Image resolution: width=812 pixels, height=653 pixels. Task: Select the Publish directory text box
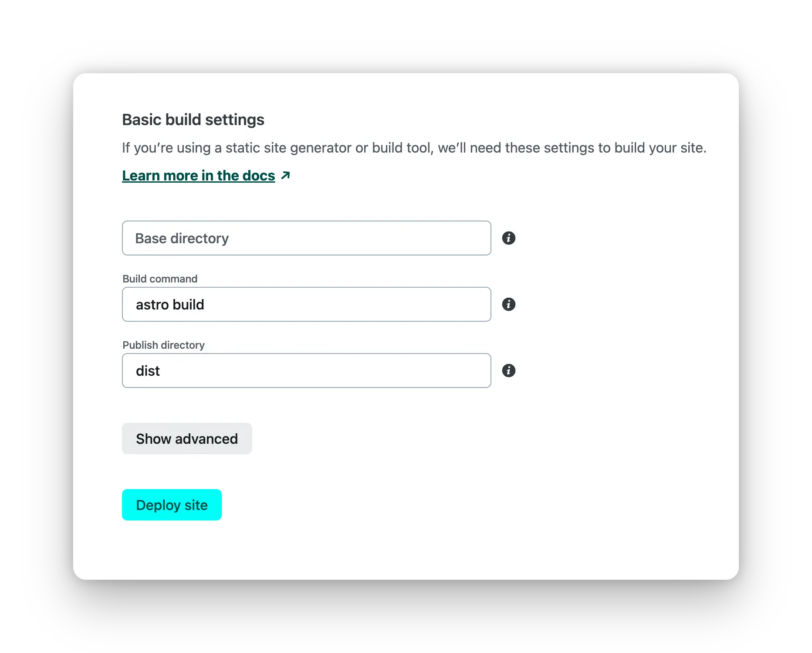coord(307,371)
